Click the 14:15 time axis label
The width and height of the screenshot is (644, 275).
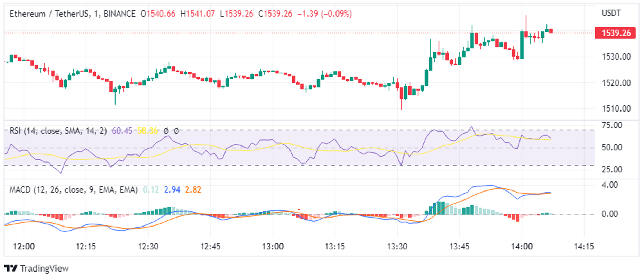(x=584, y=247)
